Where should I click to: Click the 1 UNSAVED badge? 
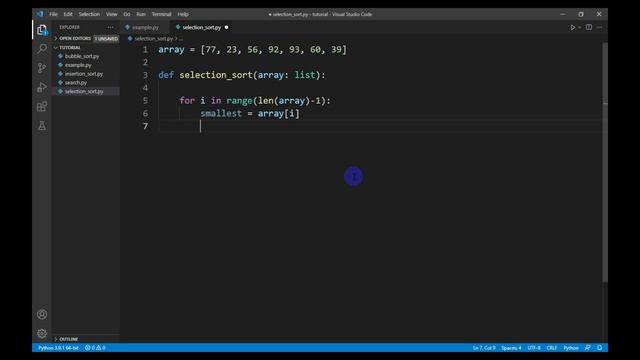pyautogui.click(x=106, y=38)
